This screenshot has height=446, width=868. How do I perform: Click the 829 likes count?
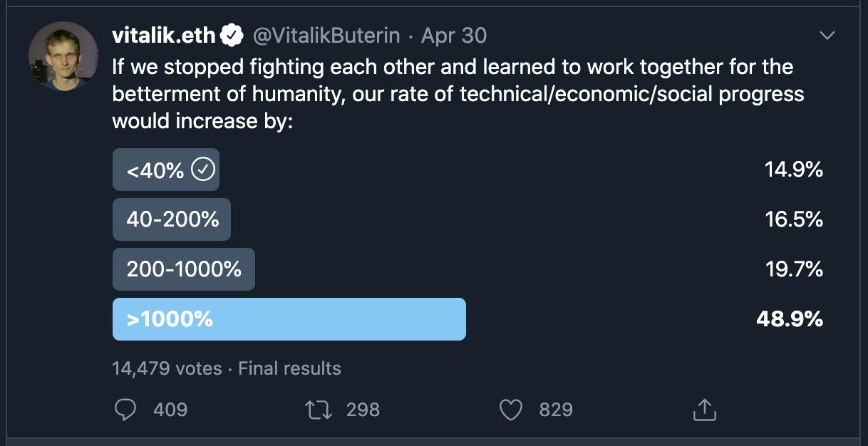coord(556,410)
